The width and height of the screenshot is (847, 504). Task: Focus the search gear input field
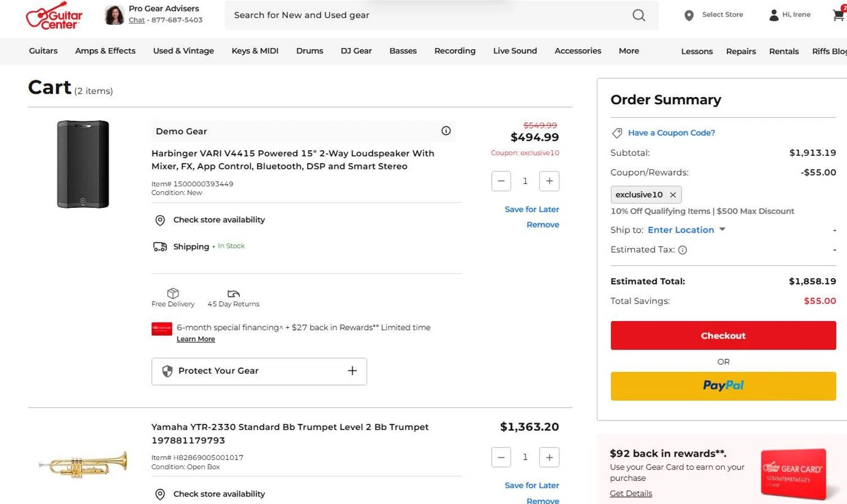click(x=429, y=15)
